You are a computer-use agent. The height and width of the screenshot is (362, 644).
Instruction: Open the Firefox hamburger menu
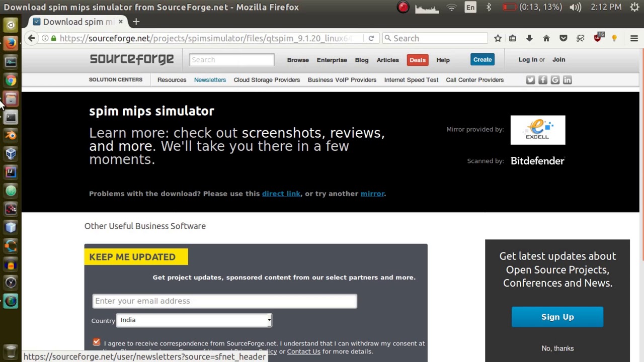pyautogui.click(x=634, y=38)
